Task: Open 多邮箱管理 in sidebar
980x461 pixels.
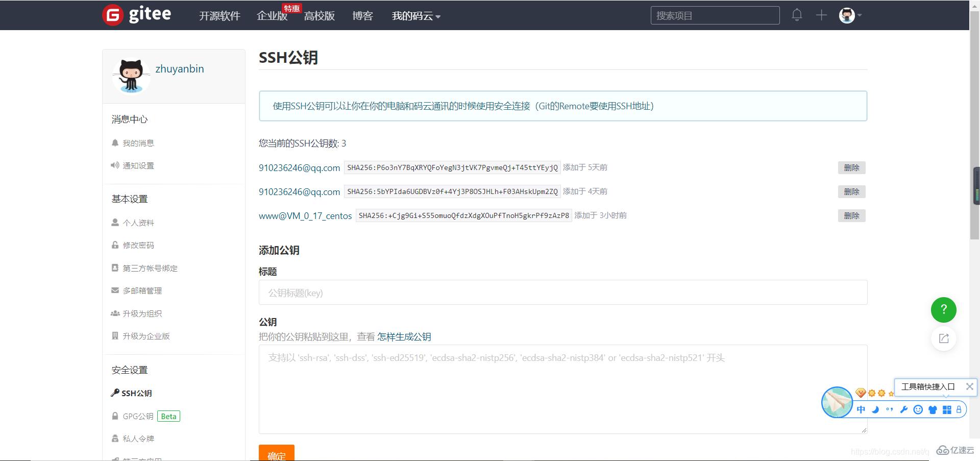Action: click(x=136, y=290)
